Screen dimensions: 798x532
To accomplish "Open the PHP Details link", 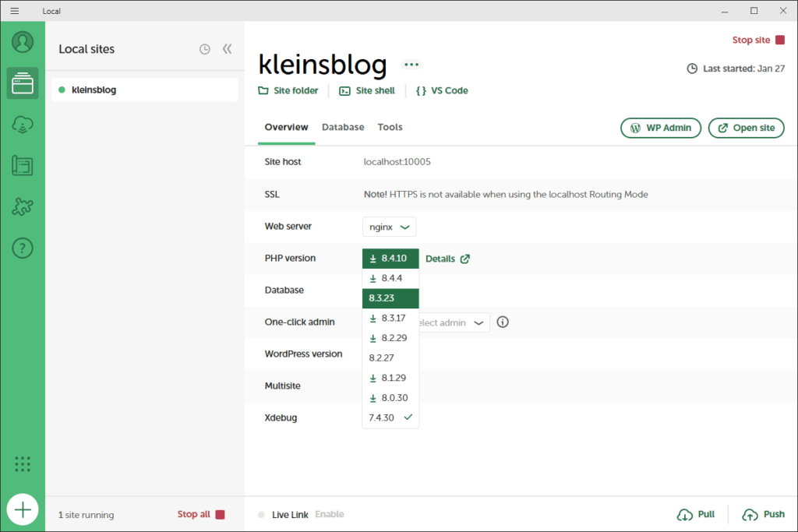I will point(447,259).
